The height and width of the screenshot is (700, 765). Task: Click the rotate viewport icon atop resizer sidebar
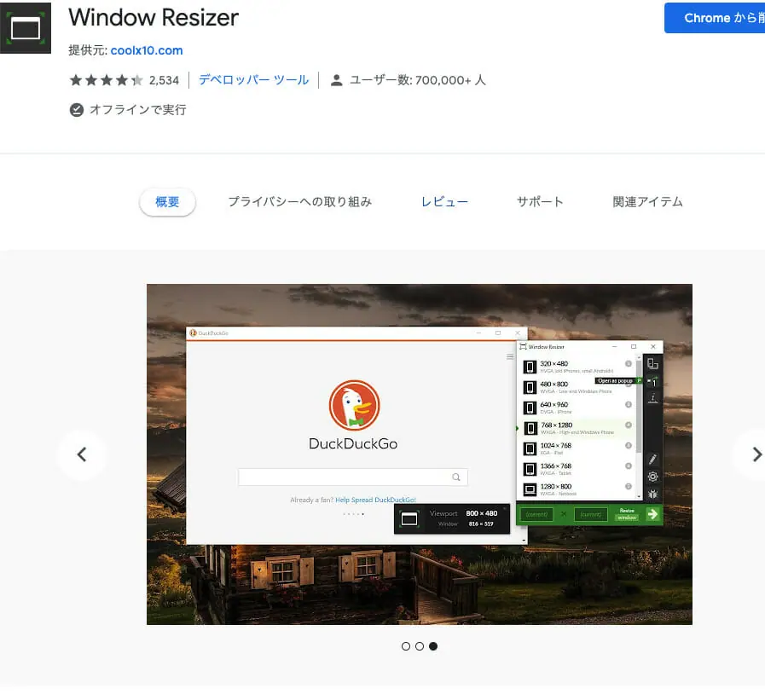click(x=653, y=364)
